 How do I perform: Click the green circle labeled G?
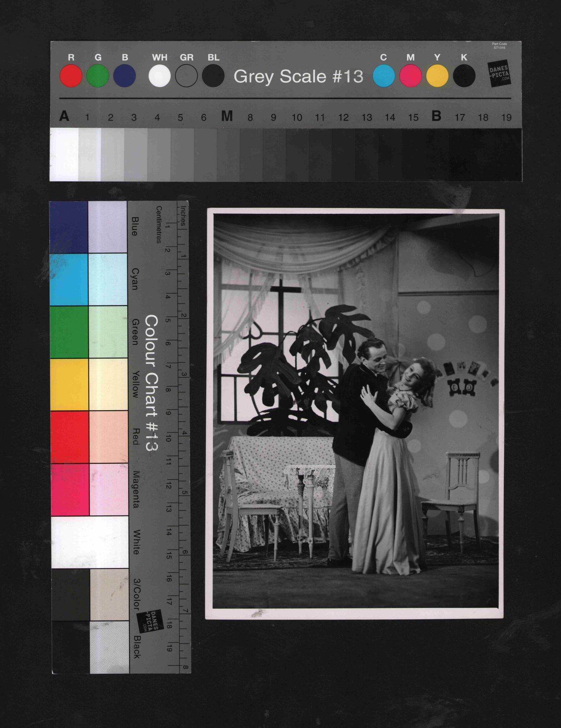(x=98, y=76)
